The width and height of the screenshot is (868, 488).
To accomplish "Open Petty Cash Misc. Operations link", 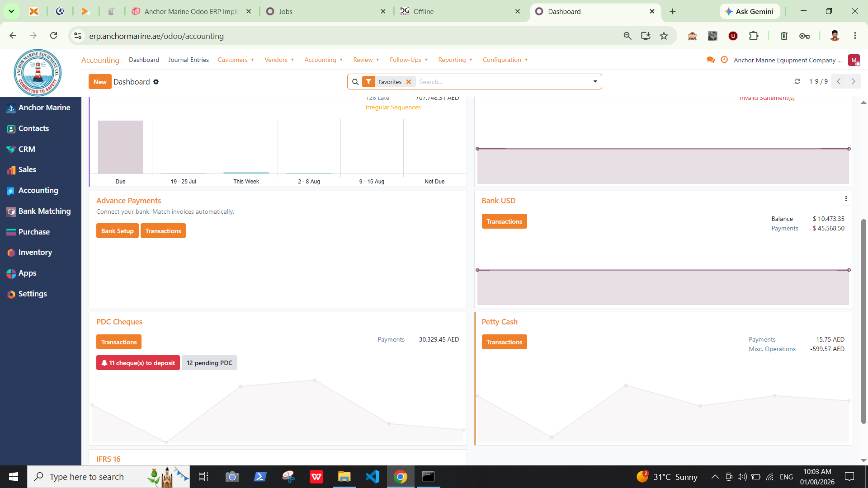I will pyautogui.click(x=772, y=349).
